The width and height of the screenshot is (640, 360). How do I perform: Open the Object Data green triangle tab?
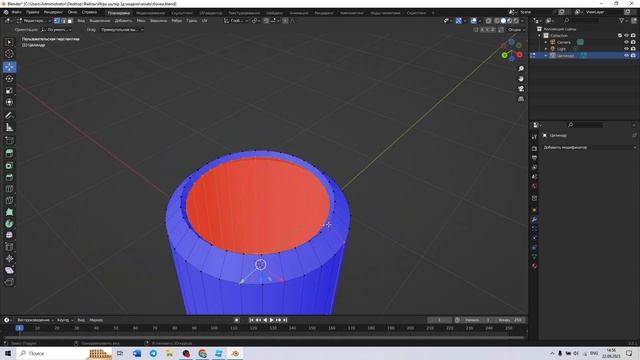[x=534, y=257]
